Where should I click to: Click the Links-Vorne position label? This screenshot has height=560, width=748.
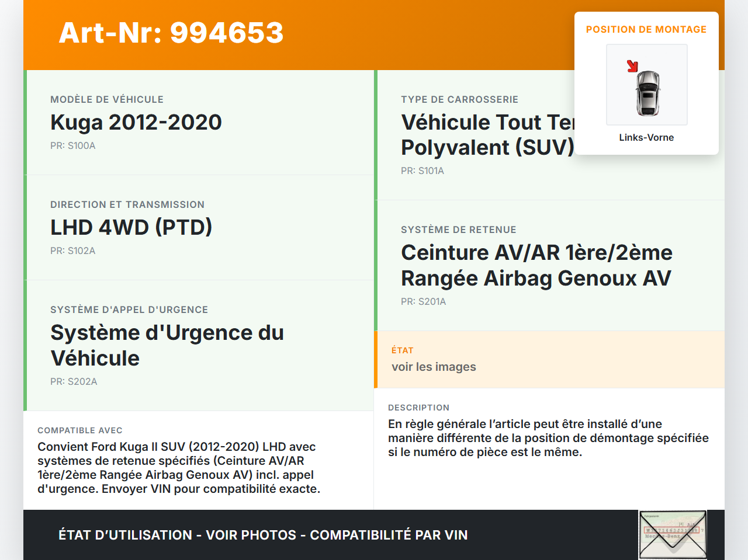[x=646, y=137]
